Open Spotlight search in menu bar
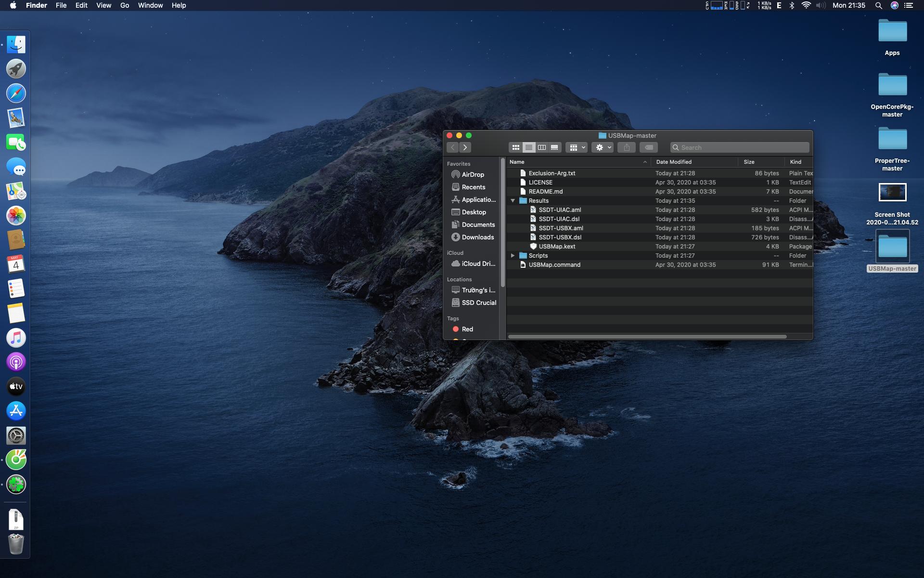The width and height of the screenshot is (924, 578). [x=878, y=5]
